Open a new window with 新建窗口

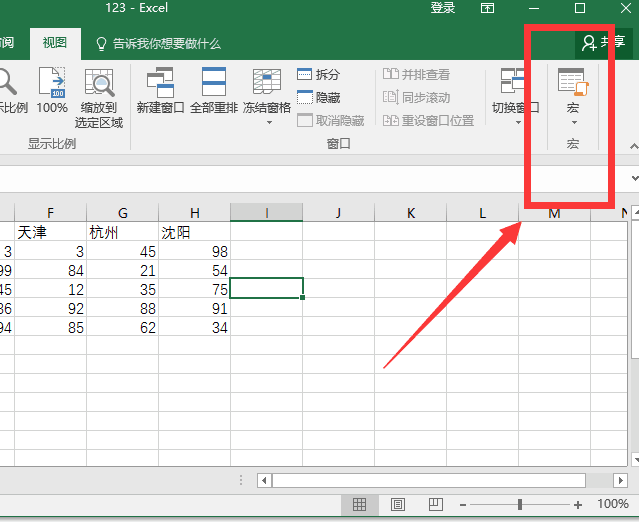tap(160, 91)
